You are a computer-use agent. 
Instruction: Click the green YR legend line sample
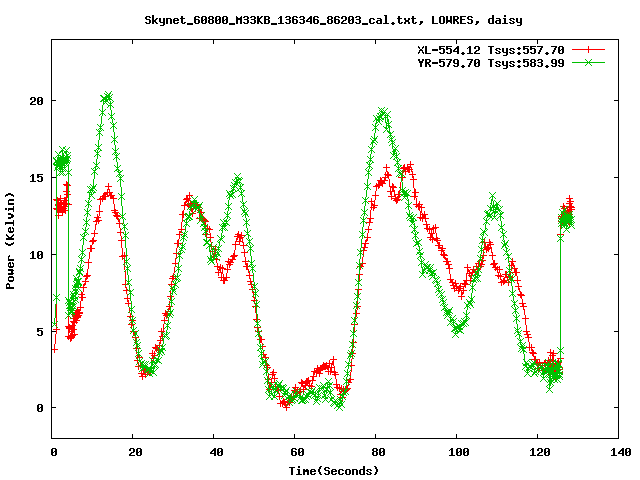tap(588, 63)
